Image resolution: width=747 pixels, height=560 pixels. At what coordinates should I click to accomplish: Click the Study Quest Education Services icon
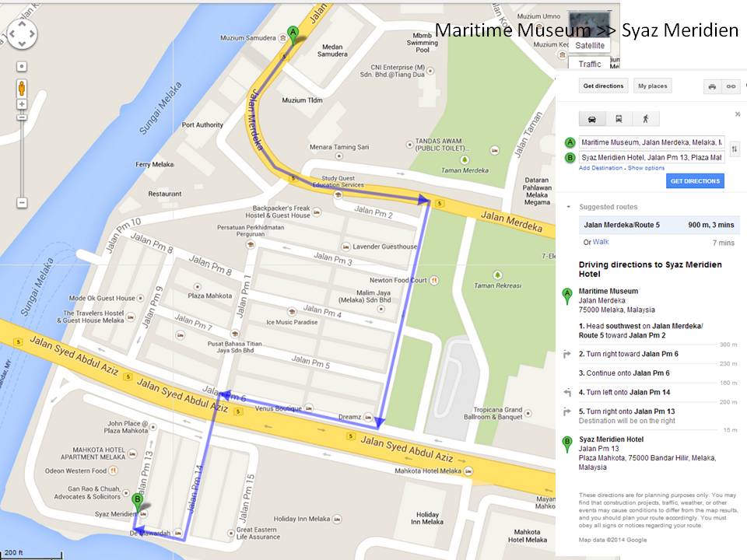click(338, 194)
